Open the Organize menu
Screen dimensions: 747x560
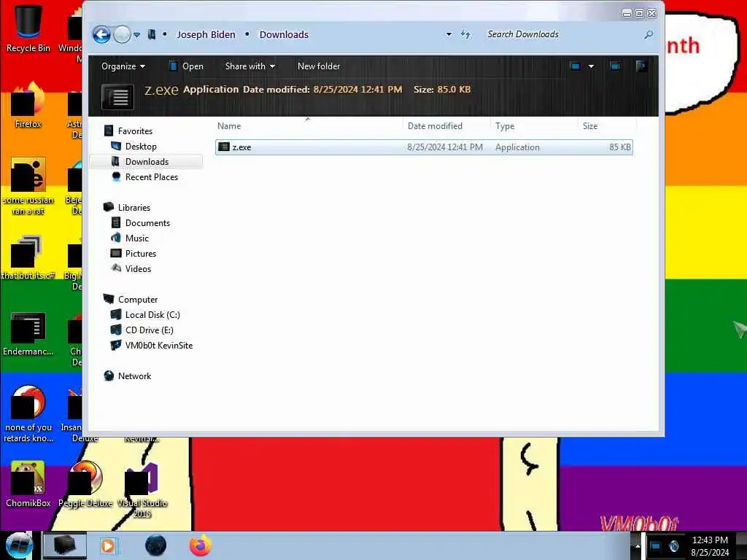(x=123, y=66)
